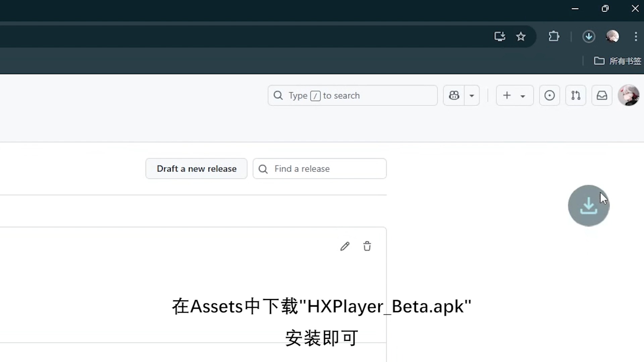Click the 'Find a release' search field
This screenshot has height=362, width=644.
(319, 169)
